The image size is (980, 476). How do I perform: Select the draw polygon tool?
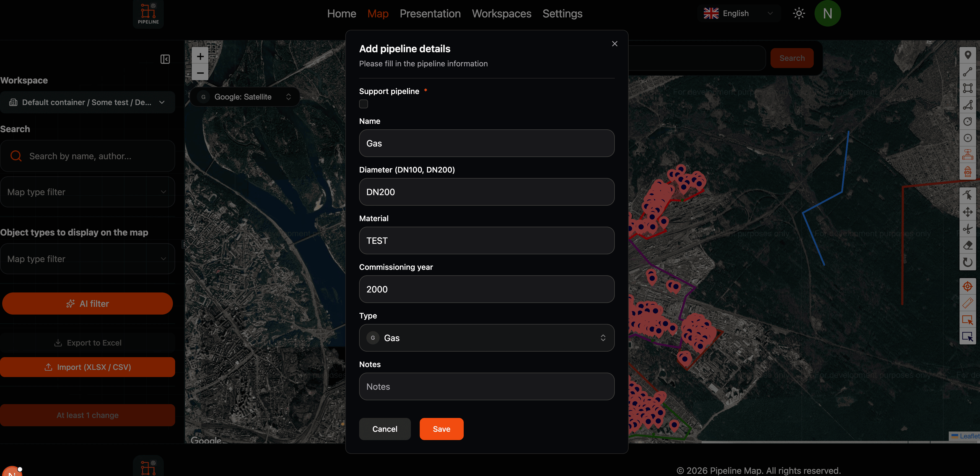pyautogui.click(x=968, y=105)
